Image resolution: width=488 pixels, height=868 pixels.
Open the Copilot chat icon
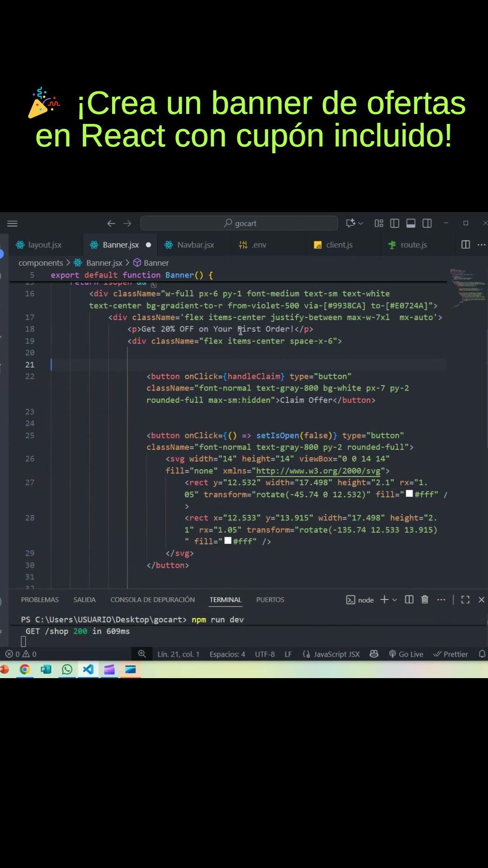350,223
